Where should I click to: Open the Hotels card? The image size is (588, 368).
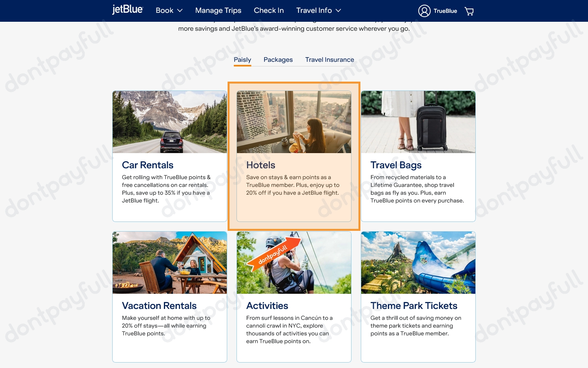pos(294,165)
